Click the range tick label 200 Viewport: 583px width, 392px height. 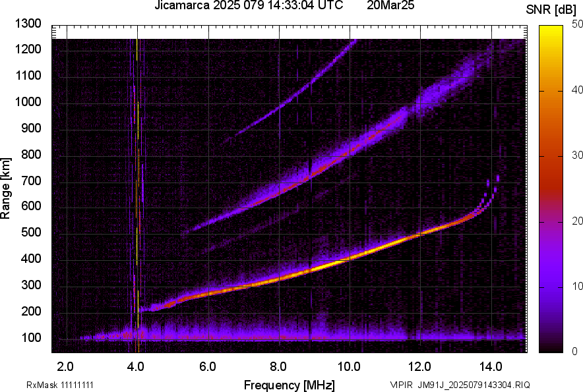31,310
